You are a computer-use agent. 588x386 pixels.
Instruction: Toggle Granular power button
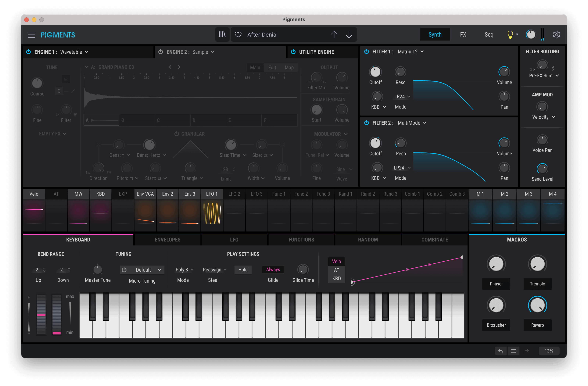click(176, 134)
